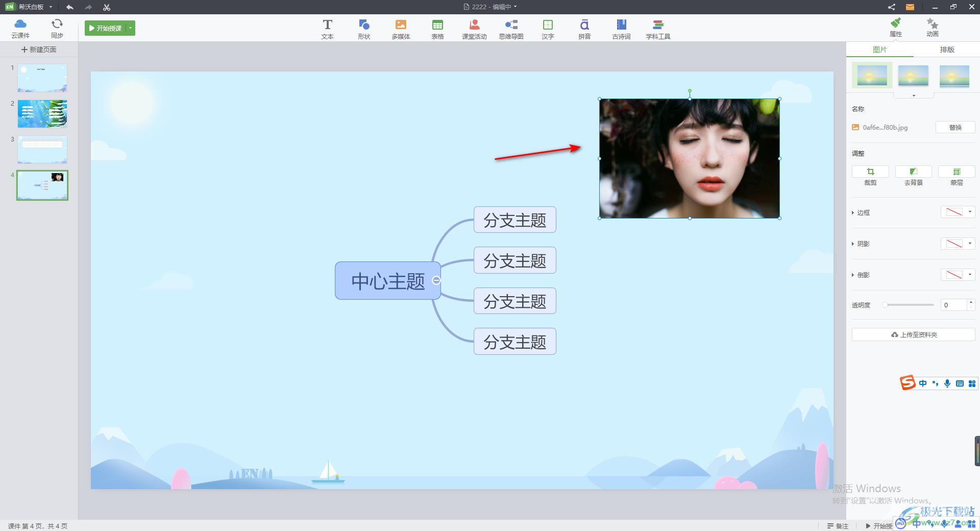
Task: Select slide 2 thumbnail
Action: pyautogui.click(x=42, y=114)
